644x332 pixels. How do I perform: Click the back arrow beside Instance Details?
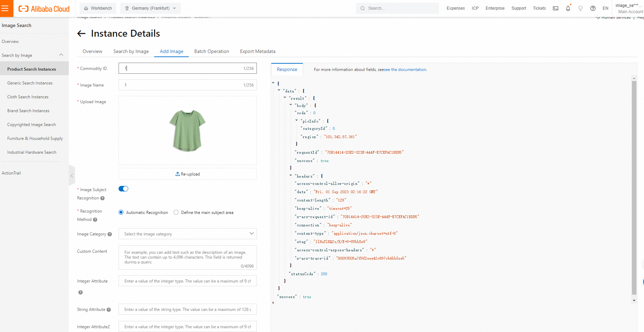click(x=81, y=34)
